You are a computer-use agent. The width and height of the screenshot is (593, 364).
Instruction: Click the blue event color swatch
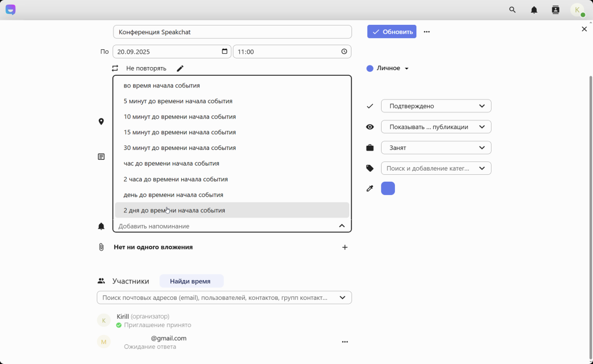(387, 188)
